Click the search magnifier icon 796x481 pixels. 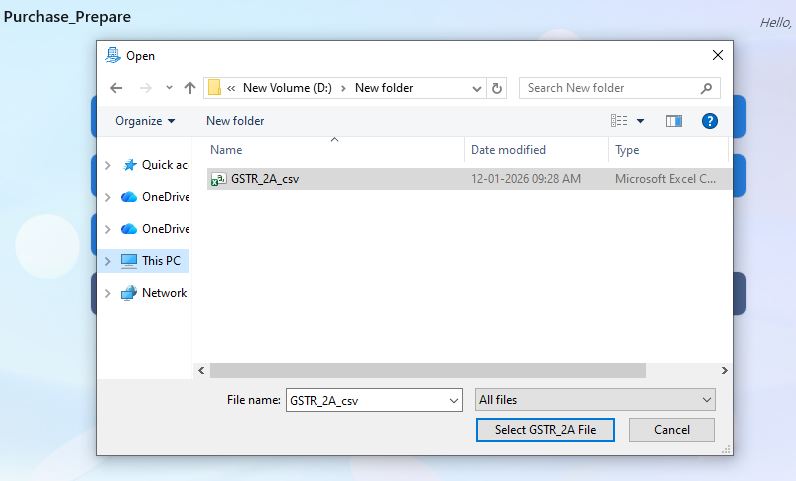click(x=707, y=88)
